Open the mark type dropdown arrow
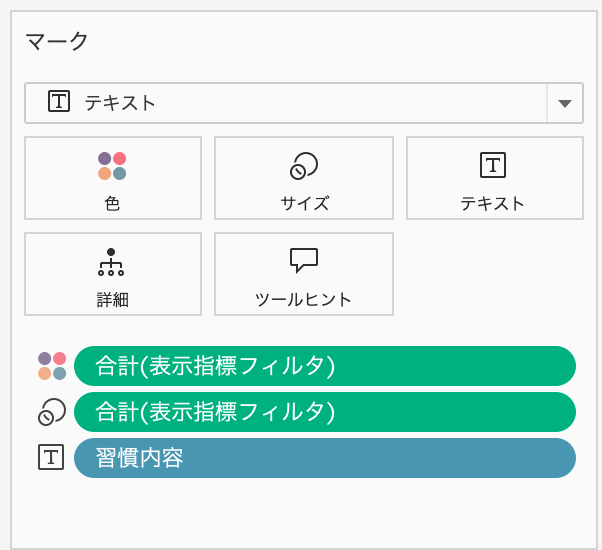 point(565,103)
